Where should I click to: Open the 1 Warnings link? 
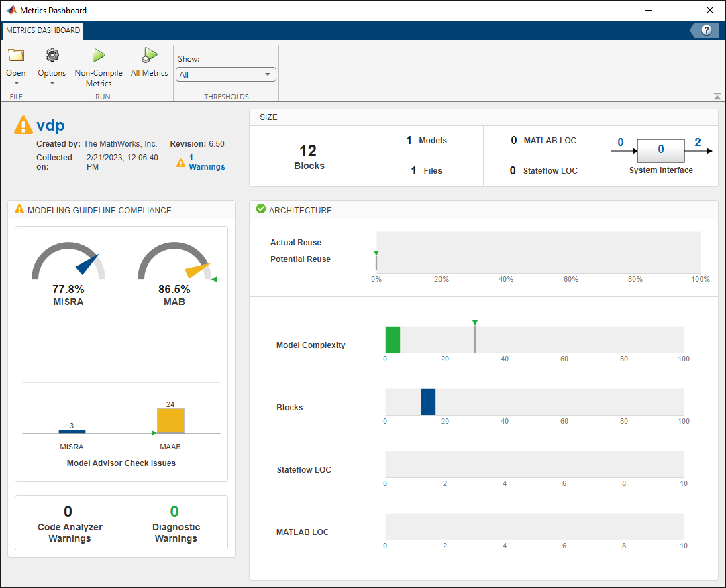coord(207,162)
